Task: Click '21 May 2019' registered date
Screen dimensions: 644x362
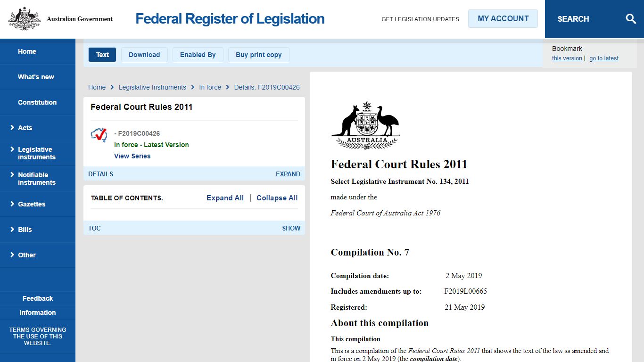Action: (x=464, y=307)
